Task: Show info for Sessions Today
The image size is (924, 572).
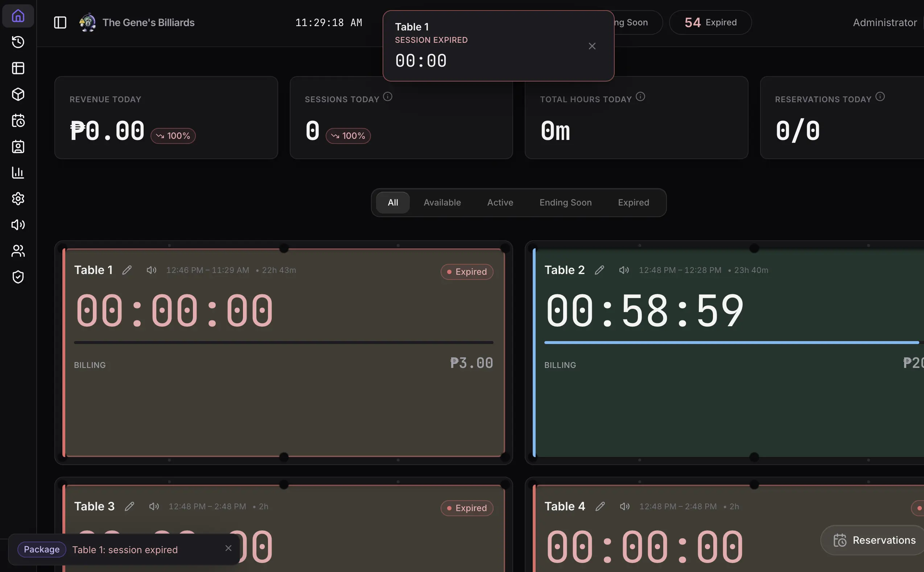Action: pos(387,96)
